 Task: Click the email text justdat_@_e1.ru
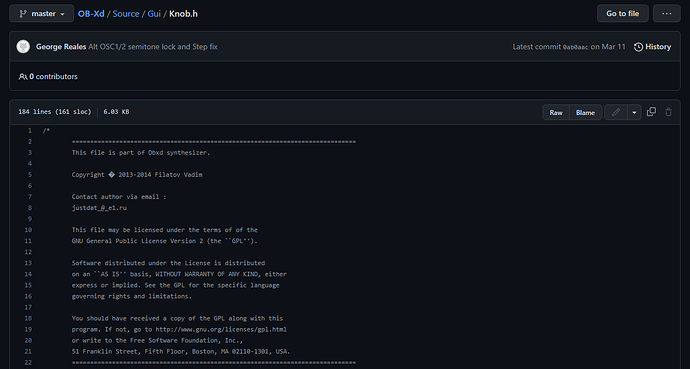tap(99, 208)
